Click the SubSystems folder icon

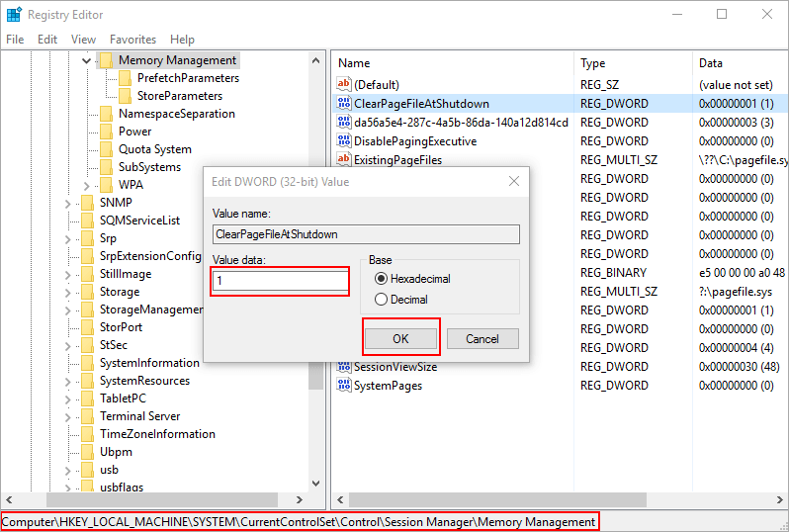point(106,167)
